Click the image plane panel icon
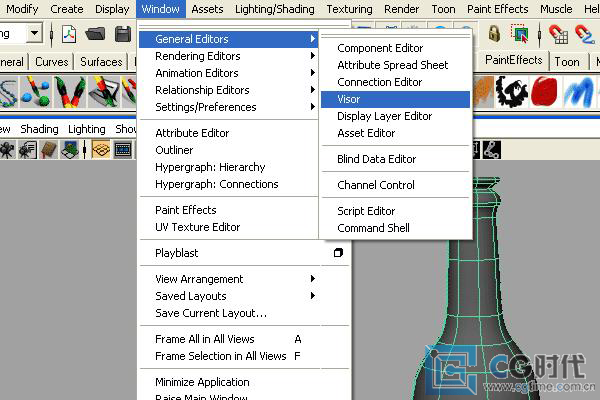The height and width of the screenshot is (400, 600). 70,150
